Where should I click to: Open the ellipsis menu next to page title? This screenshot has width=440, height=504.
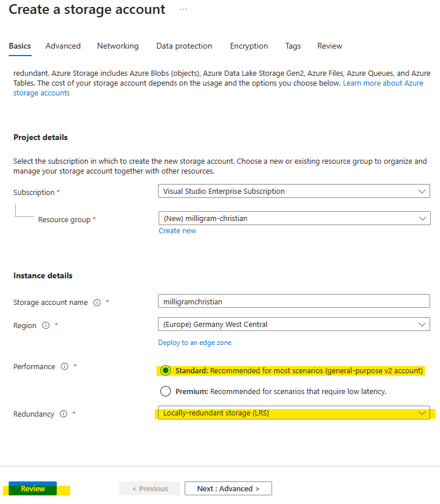coord(184,10)
